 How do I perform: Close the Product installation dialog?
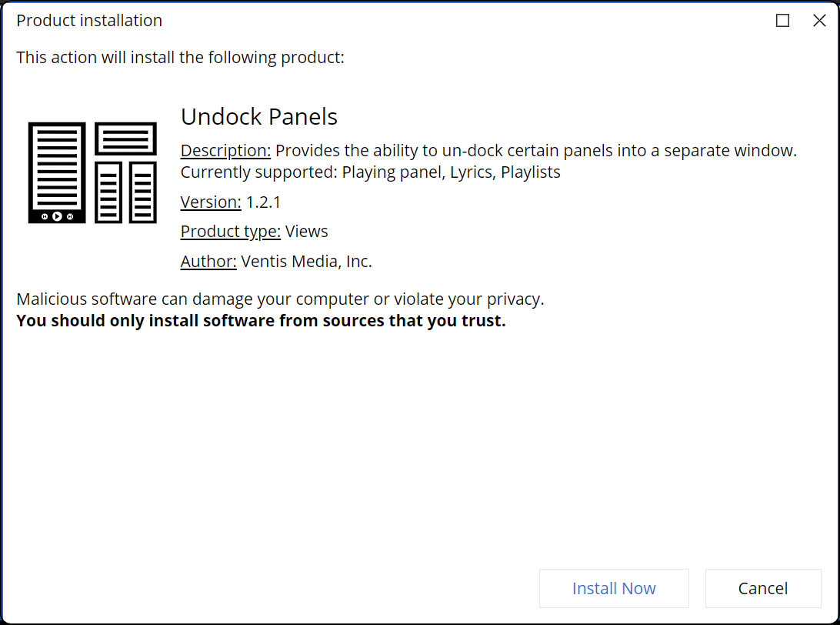[819, 21]
